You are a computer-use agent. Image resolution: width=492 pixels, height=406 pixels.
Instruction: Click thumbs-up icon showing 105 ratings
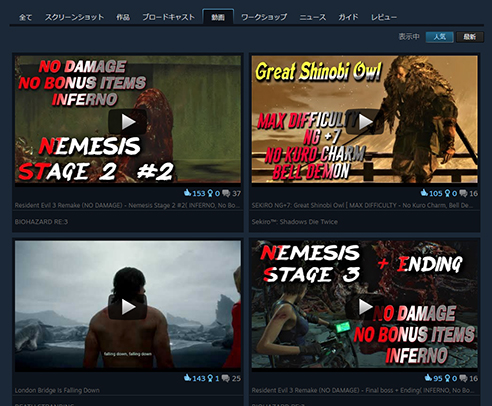coord(424,193)
